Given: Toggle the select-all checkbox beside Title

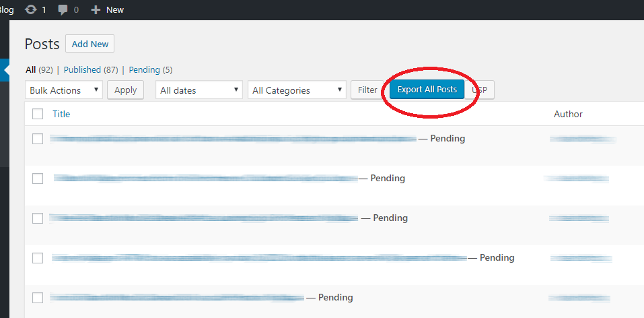Looking at the screenshot, I should 38,114.
